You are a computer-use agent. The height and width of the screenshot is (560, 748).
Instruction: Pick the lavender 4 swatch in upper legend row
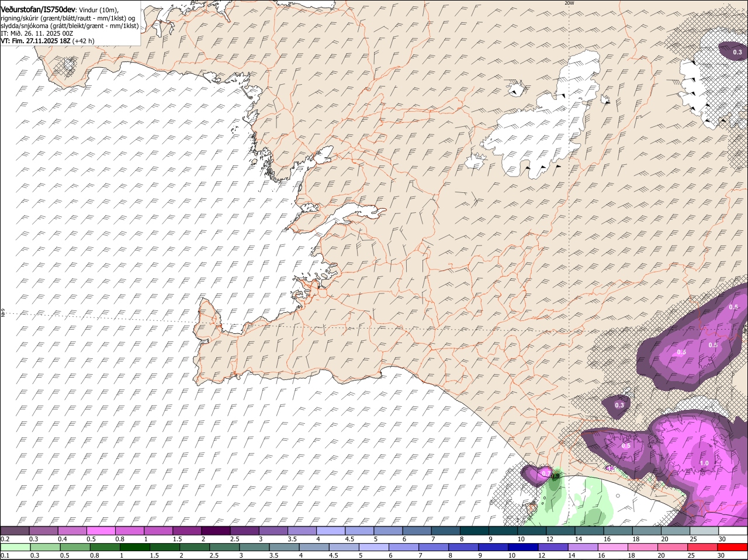330,531
